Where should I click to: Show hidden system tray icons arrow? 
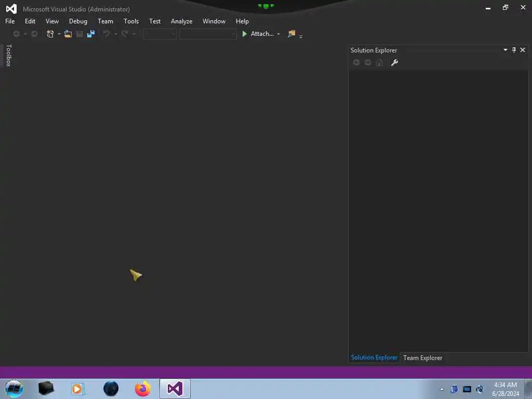(x=442, y=389)
